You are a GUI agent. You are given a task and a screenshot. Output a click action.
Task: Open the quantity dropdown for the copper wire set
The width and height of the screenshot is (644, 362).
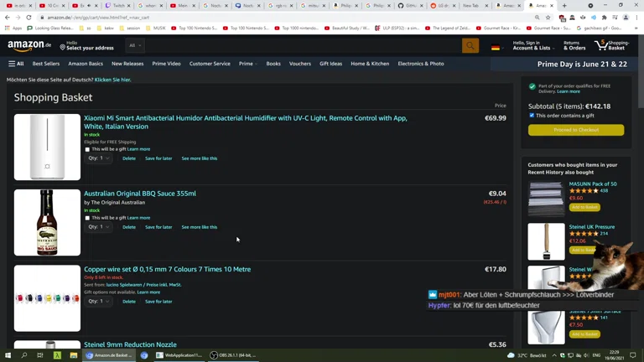[x=98, y=301]
